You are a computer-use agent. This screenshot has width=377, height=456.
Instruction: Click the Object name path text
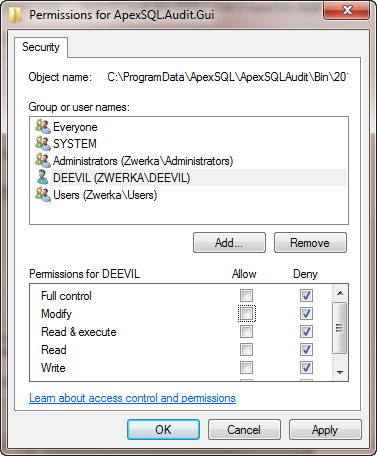coord(227,77)
